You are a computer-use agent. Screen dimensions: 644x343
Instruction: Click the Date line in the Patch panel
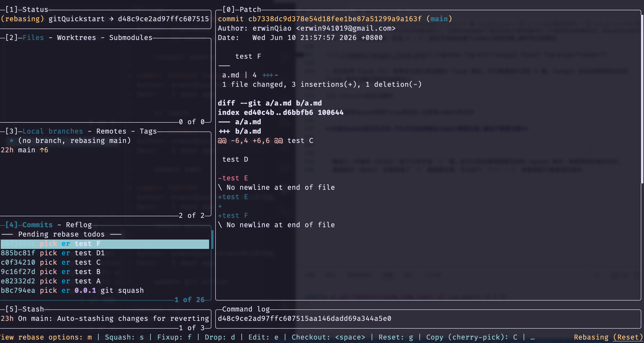[x=300, y=38]
